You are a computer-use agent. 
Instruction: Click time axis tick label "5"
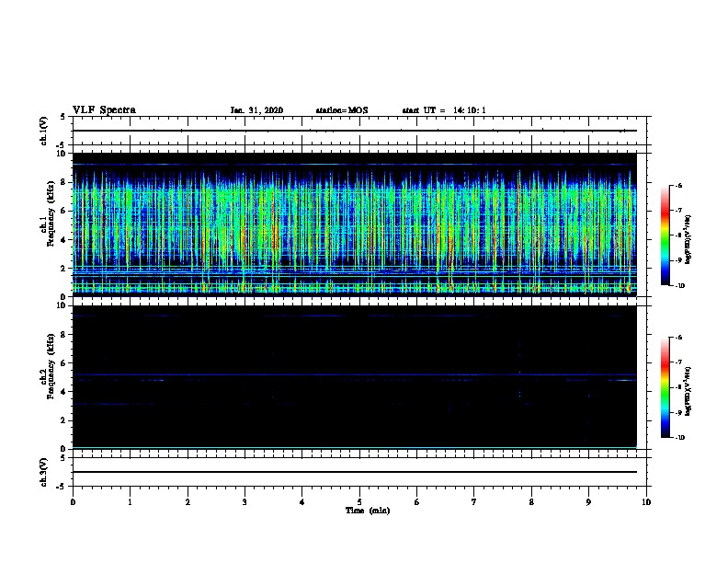coord(359,502)
